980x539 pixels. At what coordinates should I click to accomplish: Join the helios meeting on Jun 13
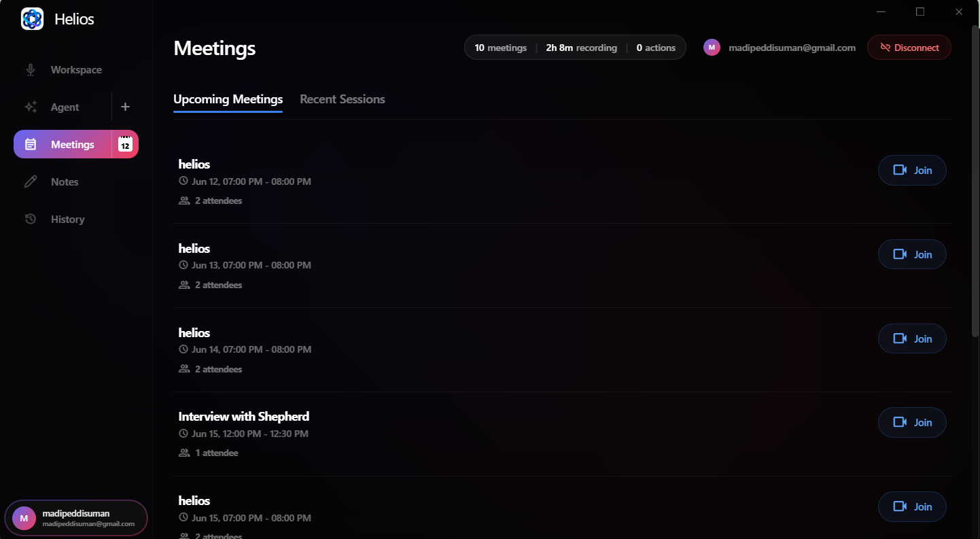912,255
